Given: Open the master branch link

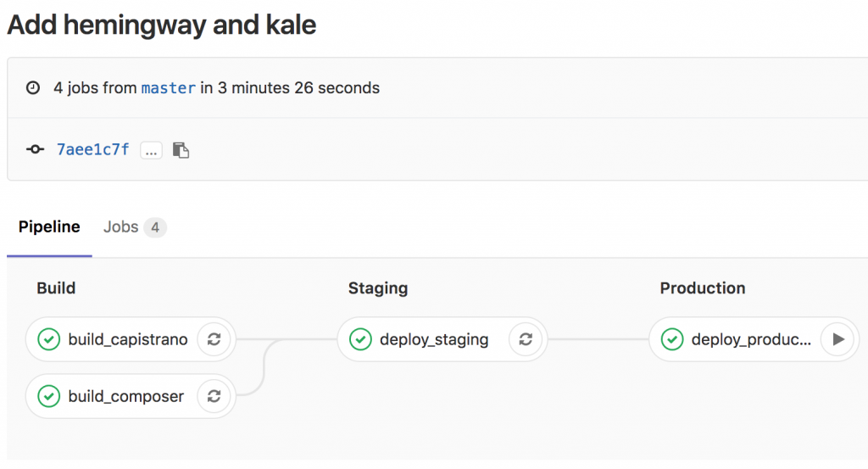Looking at the screenshot, I should coord(169,88).
